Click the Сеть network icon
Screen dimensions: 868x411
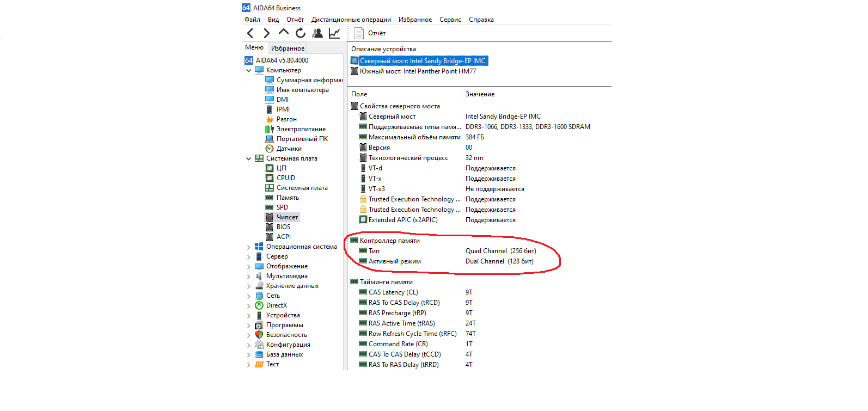[x=259, y=296]
